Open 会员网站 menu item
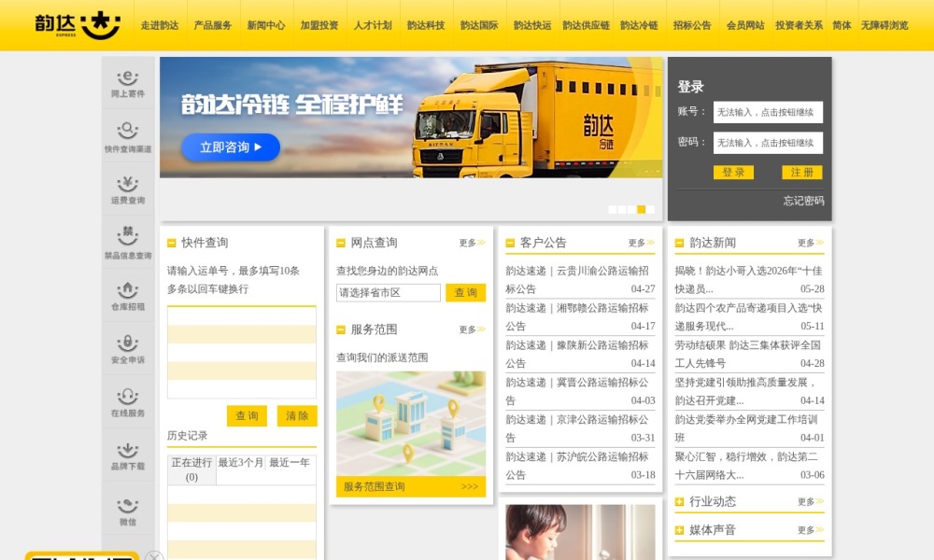Image resolution: width=934 pixels, height=560 pixels. pyautogui.click(x=745, y=25)
